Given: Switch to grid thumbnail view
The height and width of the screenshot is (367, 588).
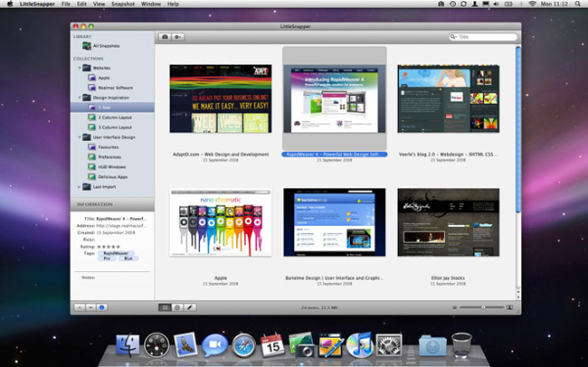Looking at the screenshot, I should click(x=165, y=307).
